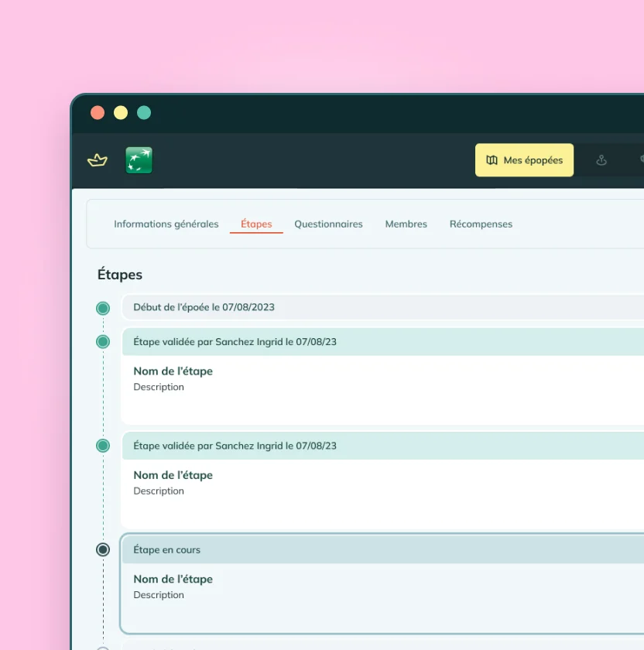The width and height of the screenshot is (644, 650).
Task: Click the yellow minimize window button
Action: (121, 113)
